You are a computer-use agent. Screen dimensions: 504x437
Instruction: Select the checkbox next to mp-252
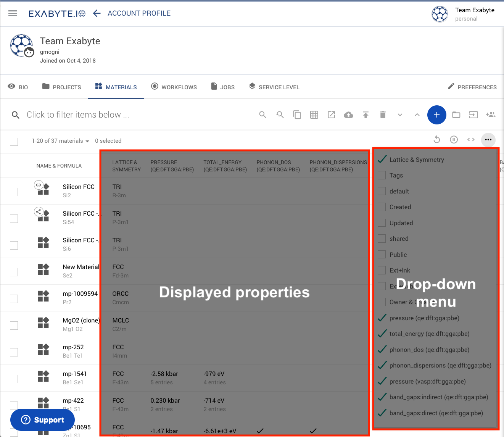click(x=14, y=352)
